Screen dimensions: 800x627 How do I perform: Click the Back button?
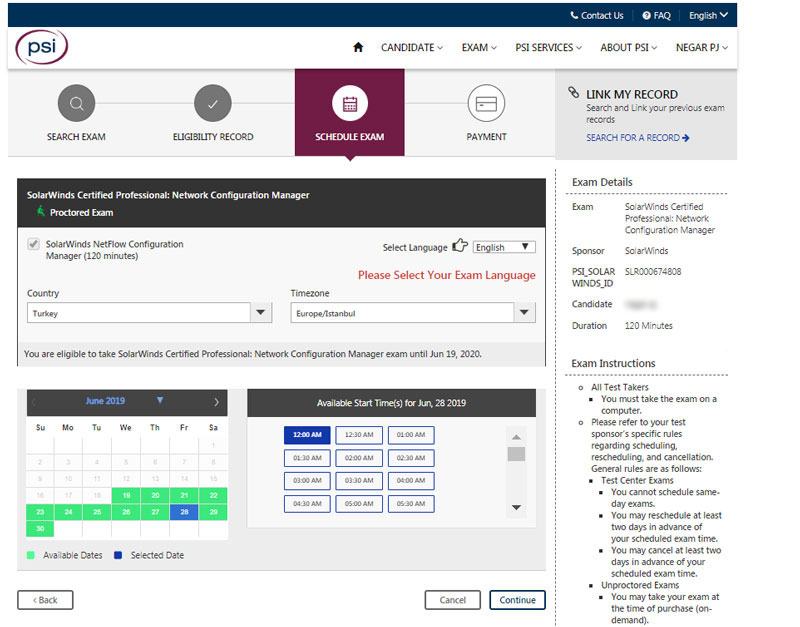[45, 600]
